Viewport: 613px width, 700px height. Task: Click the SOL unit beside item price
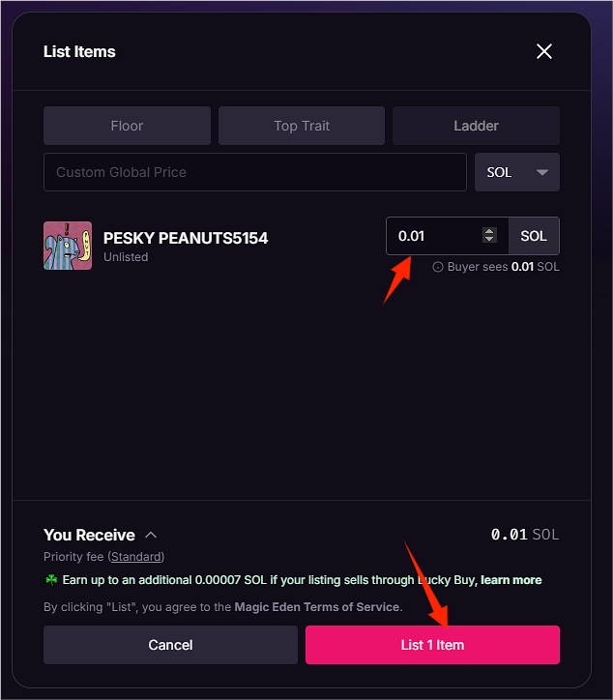(x=534, y=236)
